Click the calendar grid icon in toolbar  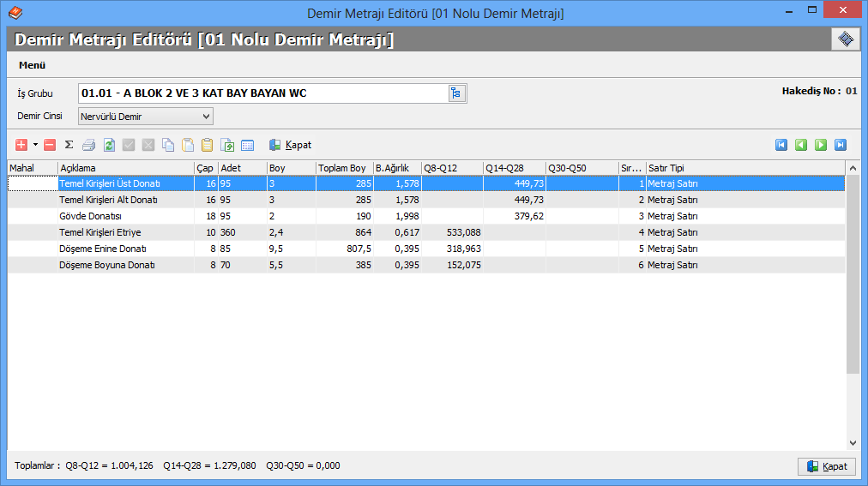pos(247,146)
